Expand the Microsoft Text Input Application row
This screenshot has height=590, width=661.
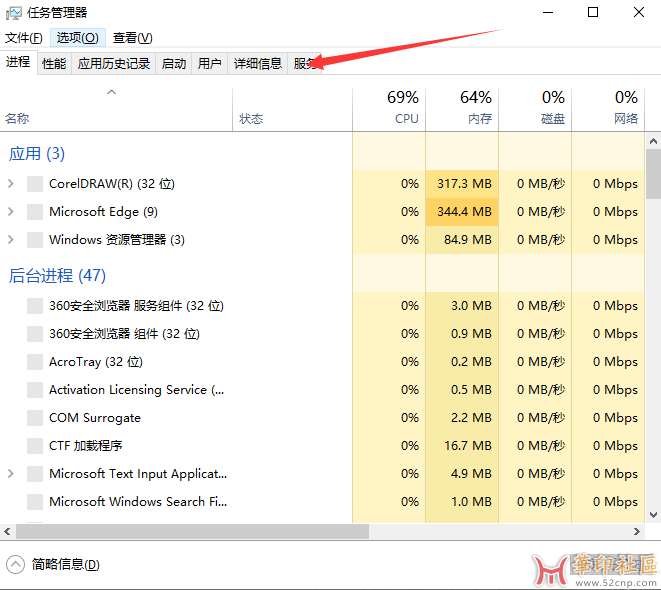[11, 474]
